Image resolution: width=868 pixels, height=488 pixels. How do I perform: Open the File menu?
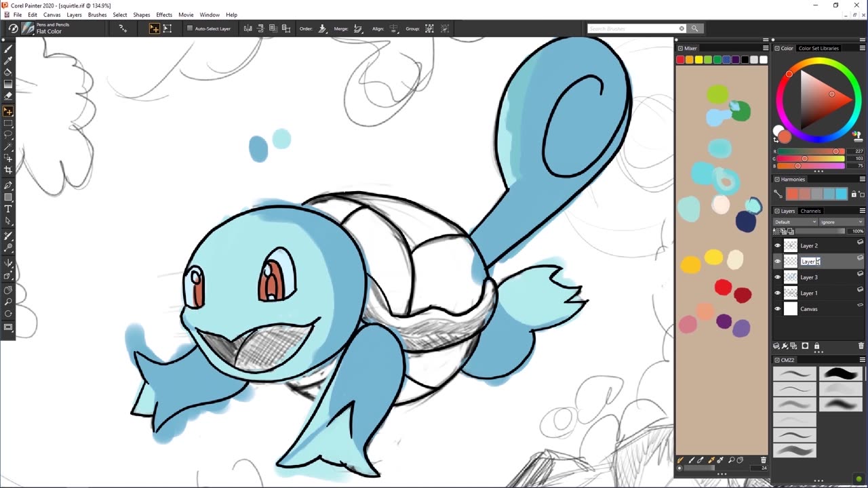click(x=18, y=15)
